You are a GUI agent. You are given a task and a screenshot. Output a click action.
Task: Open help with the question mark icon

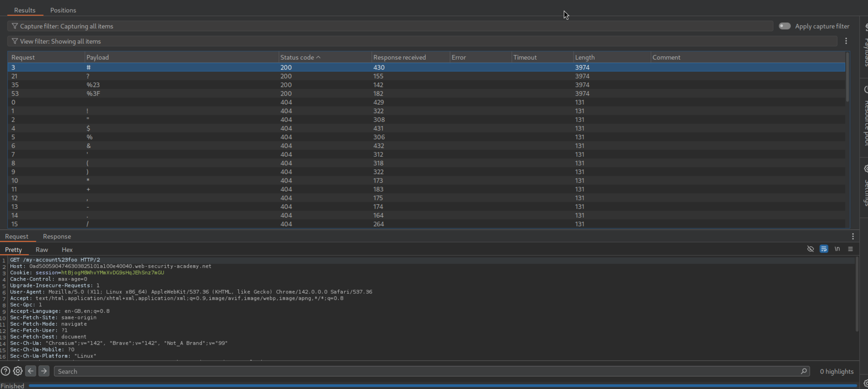click(x=5, y=371)
